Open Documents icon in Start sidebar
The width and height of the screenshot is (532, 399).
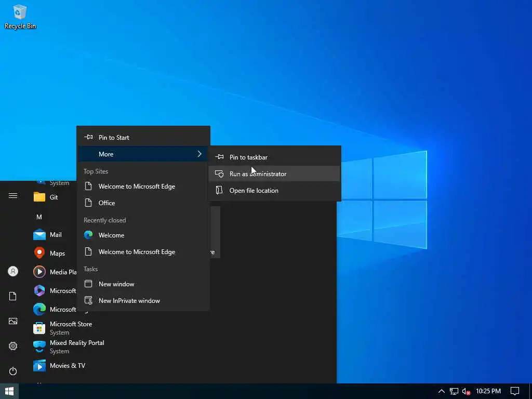point(13,296)
